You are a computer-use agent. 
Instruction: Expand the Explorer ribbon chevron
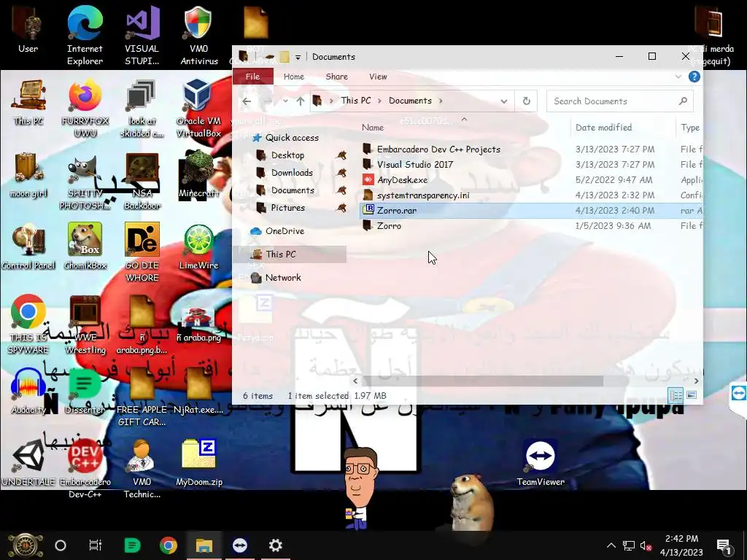[x=678, y=77]
